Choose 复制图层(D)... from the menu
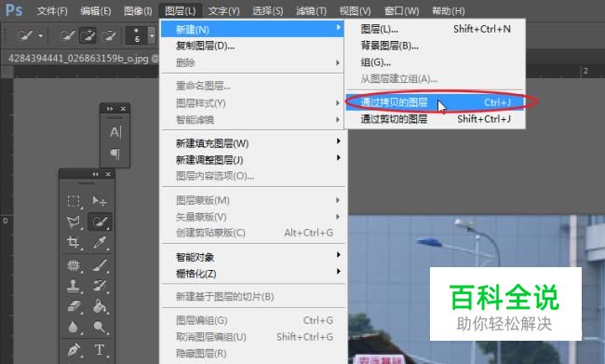This screenshot has height=364, width=605. click(x=252, y=46)
